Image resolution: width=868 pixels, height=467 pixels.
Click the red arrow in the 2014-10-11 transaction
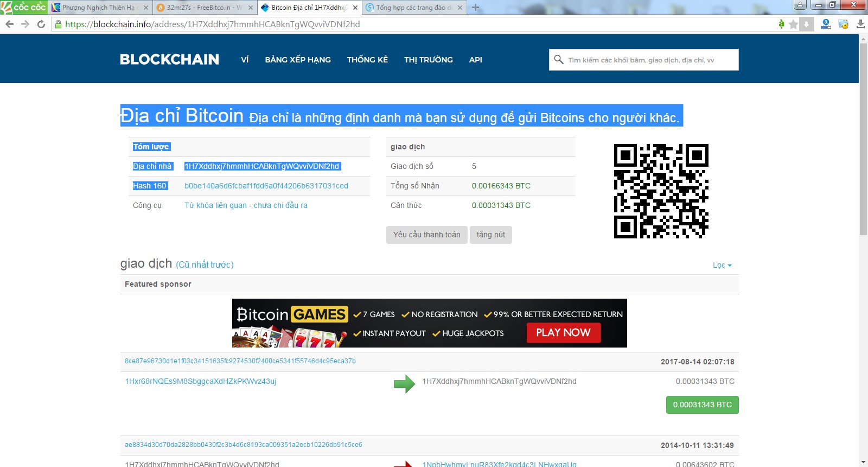click(404, 464)
